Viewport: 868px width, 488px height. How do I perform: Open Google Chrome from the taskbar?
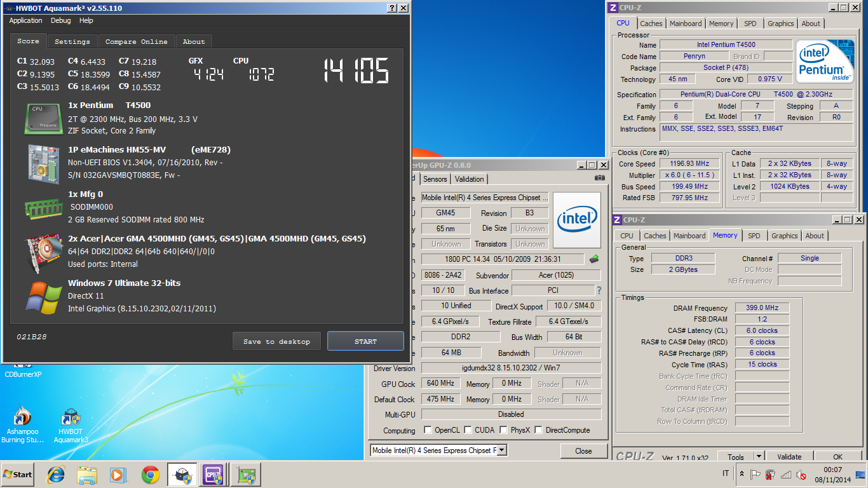pyautogui.click(x=151, y=474)
